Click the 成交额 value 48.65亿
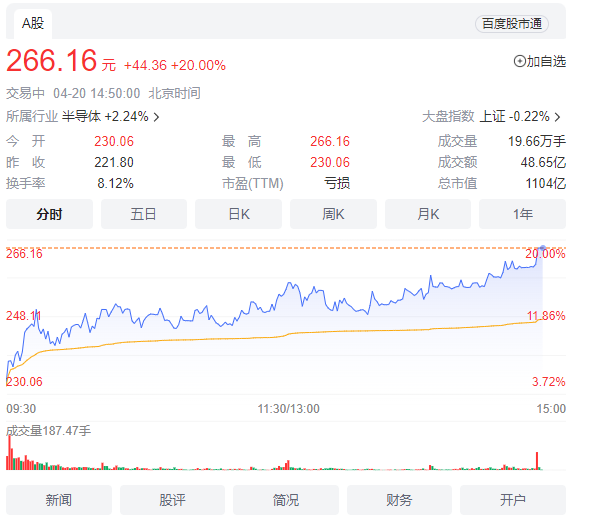The height and width of the screenshot is (524, 605). point(543,162)
